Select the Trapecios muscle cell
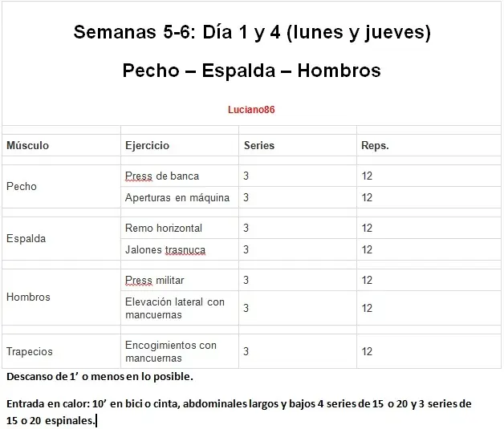 [x=61, y=351]
